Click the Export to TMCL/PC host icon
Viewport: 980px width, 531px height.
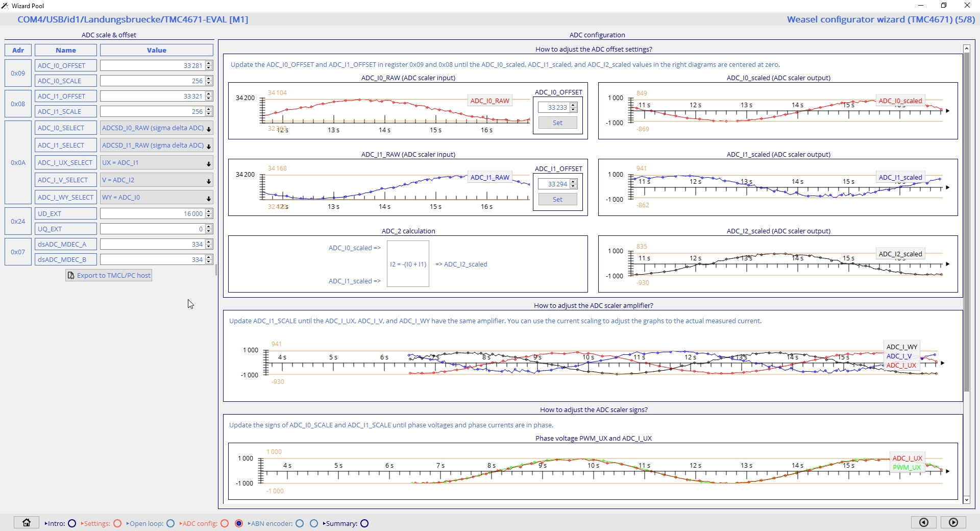pos(71,275)
